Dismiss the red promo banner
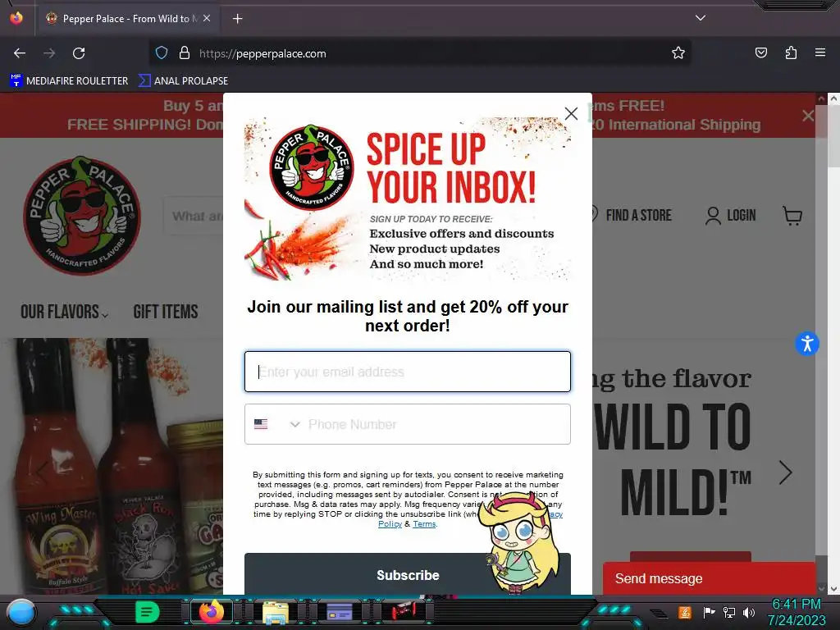 click(x=808, y=115)
